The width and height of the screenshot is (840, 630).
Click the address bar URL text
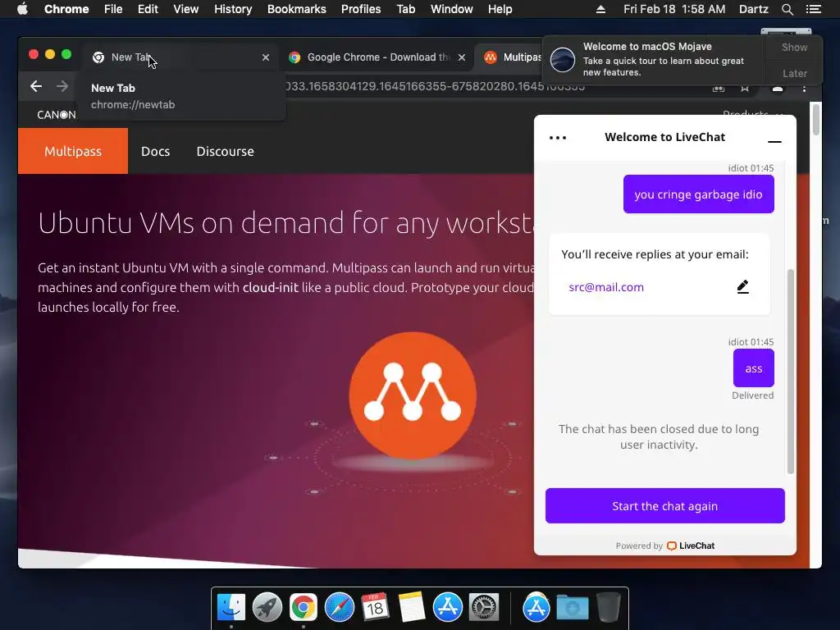click(435, 86)
